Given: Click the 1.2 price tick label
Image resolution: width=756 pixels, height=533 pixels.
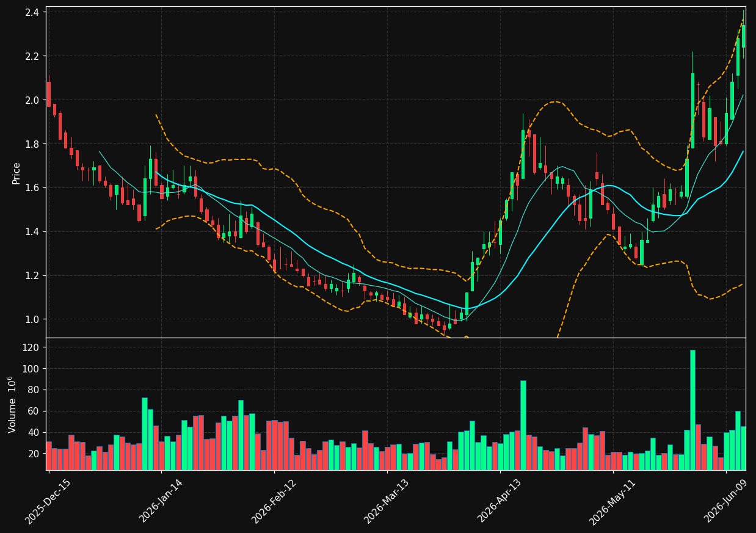Looking at the screenshot, I should tap(34, 275).
